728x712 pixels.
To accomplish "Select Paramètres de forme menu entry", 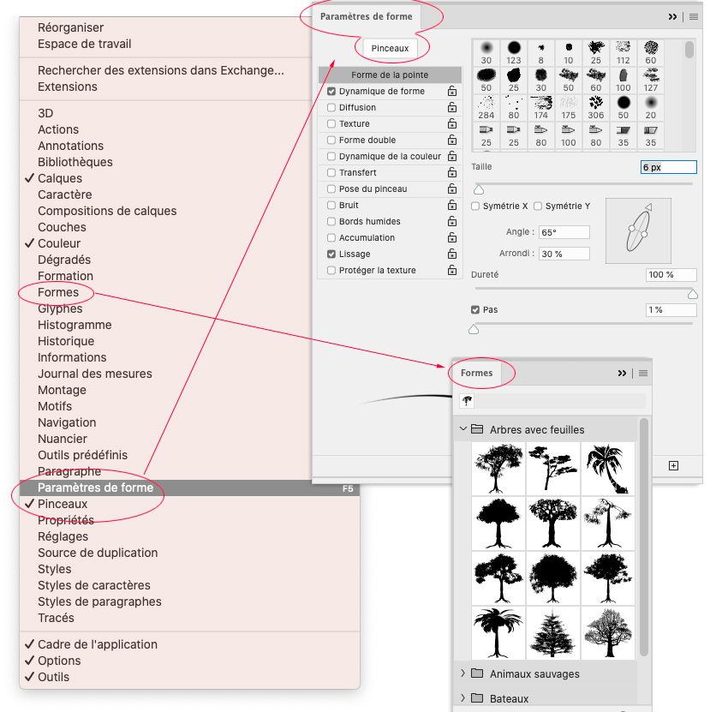I will coord(189,488).
